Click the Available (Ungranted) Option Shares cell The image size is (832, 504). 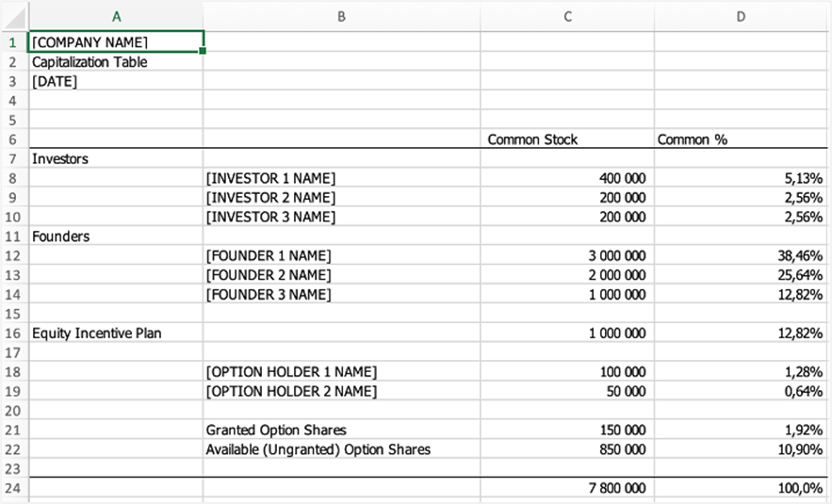pos(341,449)
